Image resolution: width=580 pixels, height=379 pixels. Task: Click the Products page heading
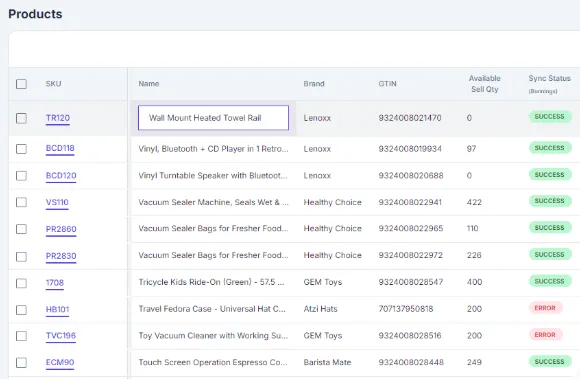pyautogui.click(x=35, y=14)
